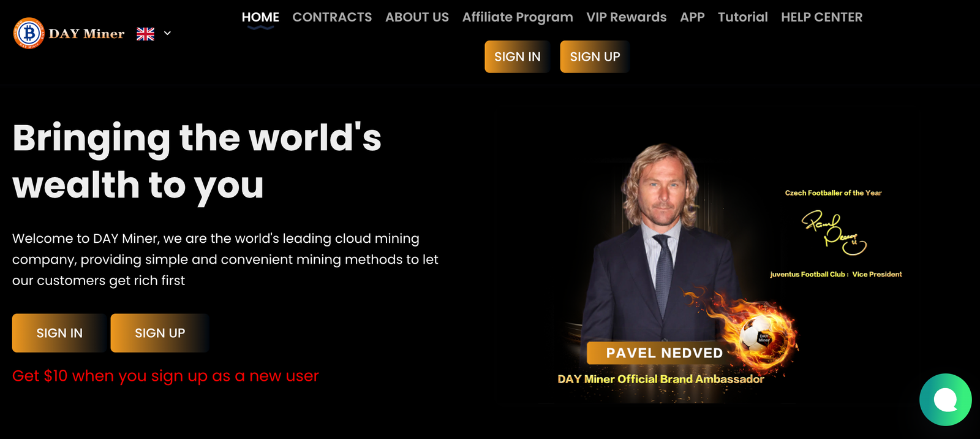Click the gold signature graphic
980x439 pixels.
834,233
